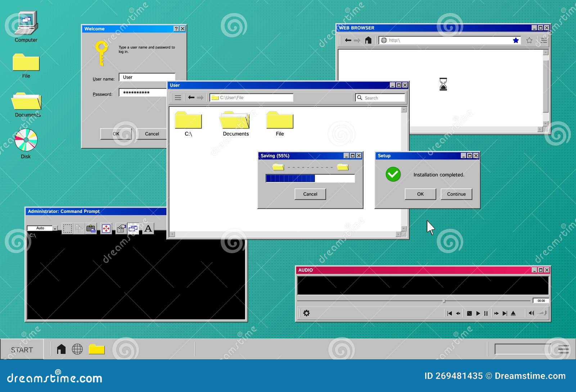Toggle the favorite star outline near browser menu
The image size is (576, 392).
click(529, 40)
